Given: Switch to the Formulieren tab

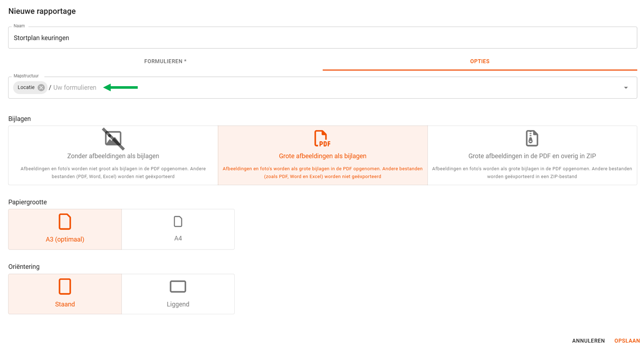Looking at the screenshot, I should 165,61.
